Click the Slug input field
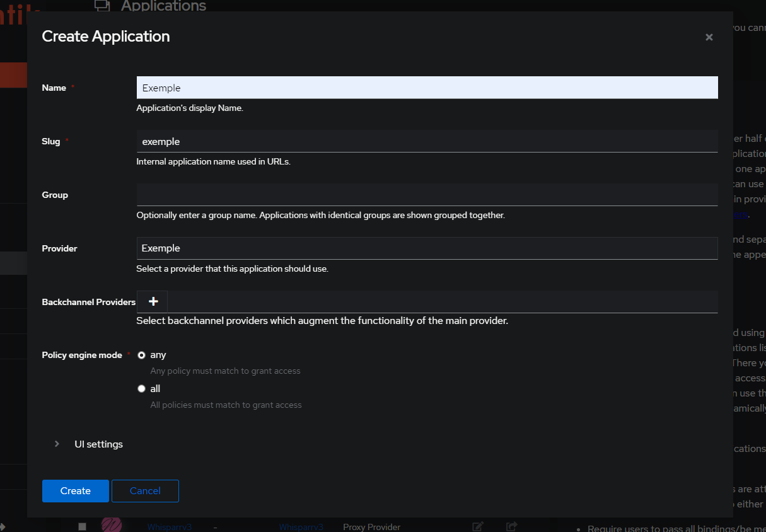 427,141
